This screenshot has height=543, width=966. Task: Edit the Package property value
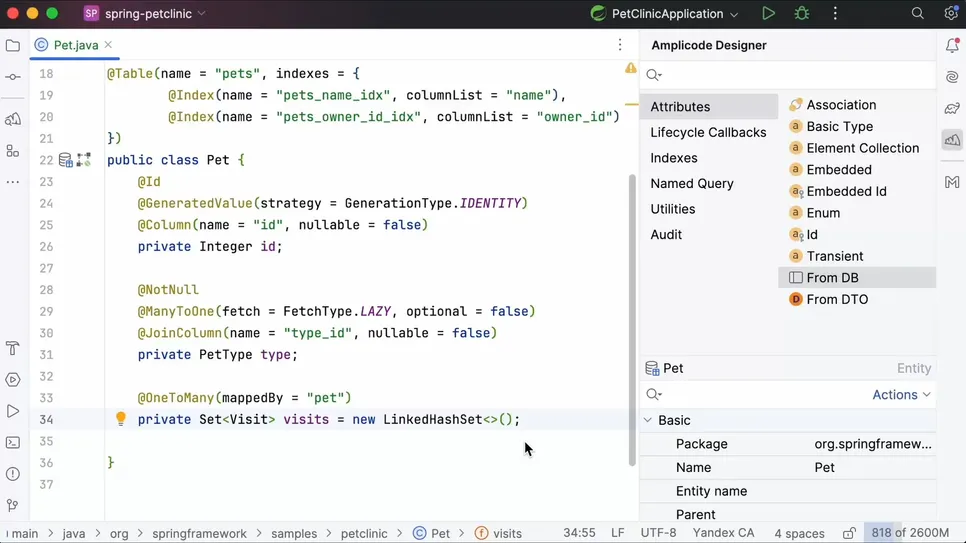(874, 444)
